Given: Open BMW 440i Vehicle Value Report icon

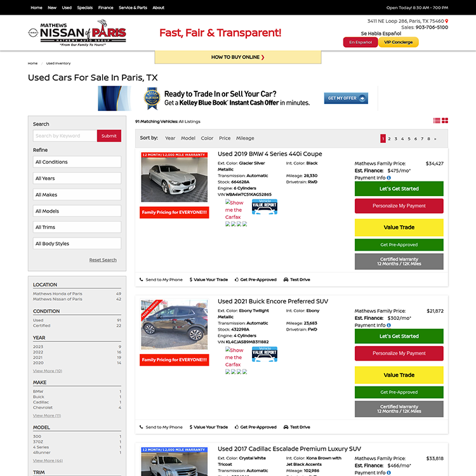Looking at the screenshot, I should [265, 207].
